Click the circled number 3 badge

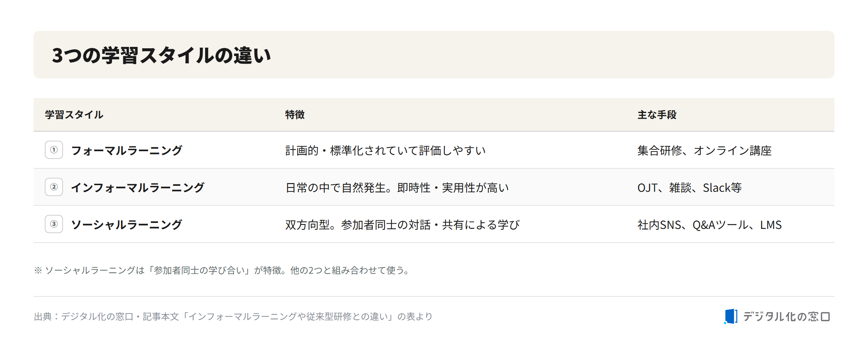click(54, 224)
